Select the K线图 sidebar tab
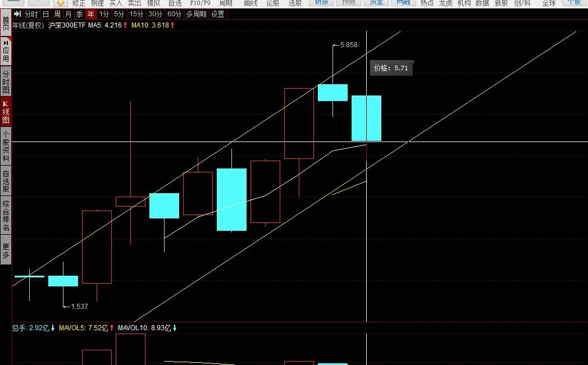 [x=6, y=112]
